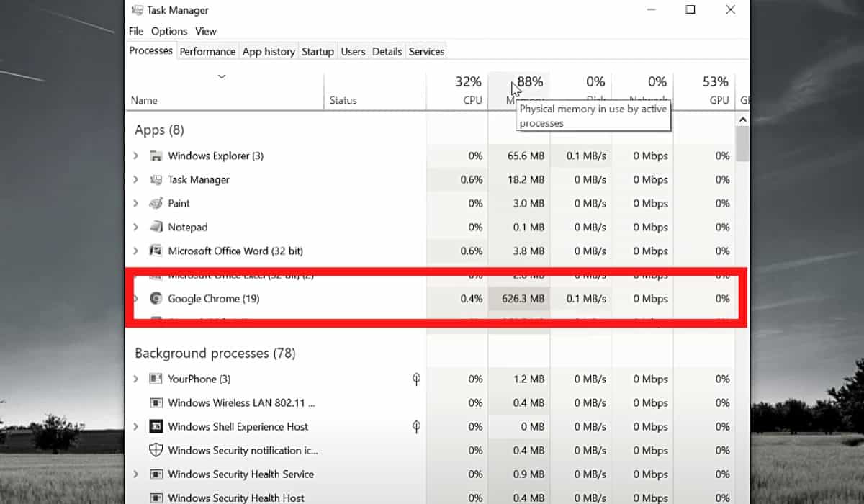This screenshot has height=504, width=864.
Task: Switch to the Details tab
Action: pyautogui.click(x=387, y=51)
